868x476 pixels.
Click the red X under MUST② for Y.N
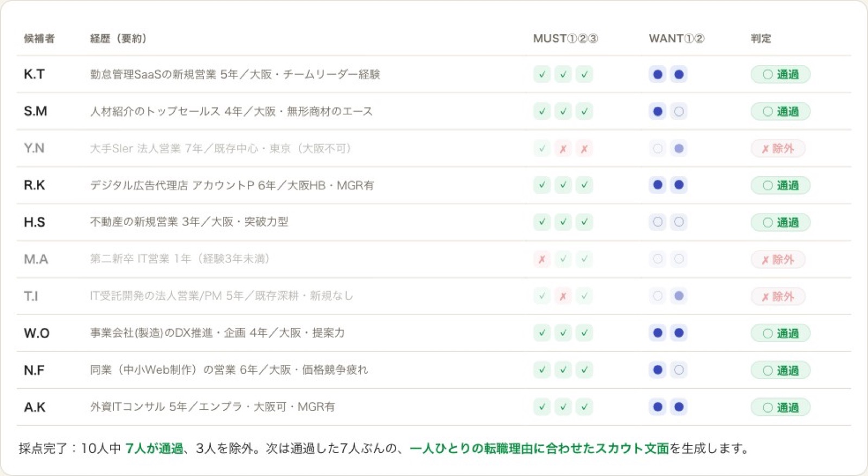[x=563, y=149]
